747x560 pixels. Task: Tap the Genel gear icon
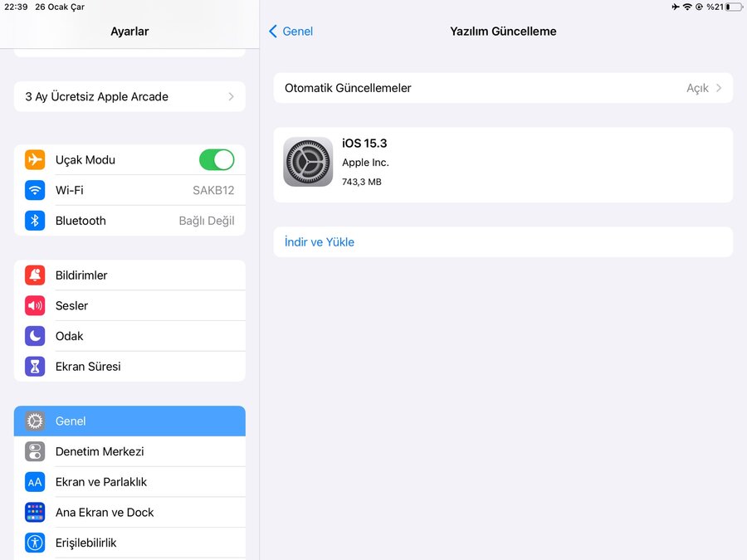[35, 421]
